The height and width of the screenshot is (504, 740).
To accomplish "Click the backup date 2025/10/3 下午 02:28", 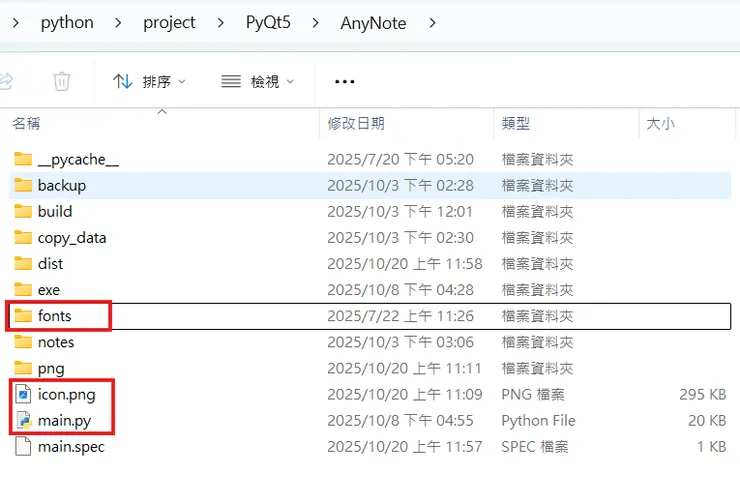I will tap(400, 185).
